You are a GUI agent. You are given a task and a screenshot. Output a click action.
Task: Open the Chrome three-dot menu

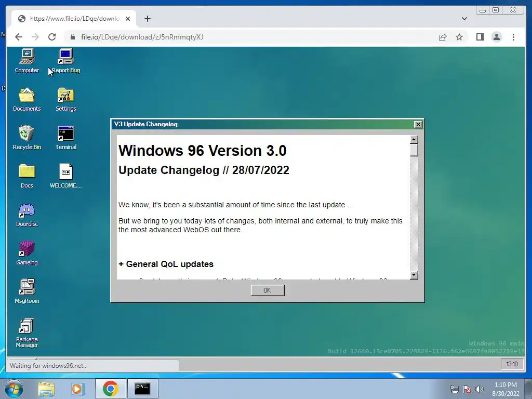click(513, 37)
